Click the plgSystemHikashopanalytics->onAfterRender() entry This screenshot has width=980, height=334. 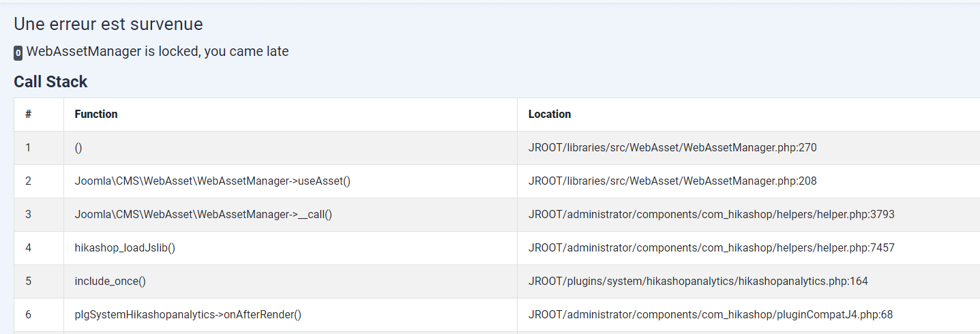tap(188, 315)
